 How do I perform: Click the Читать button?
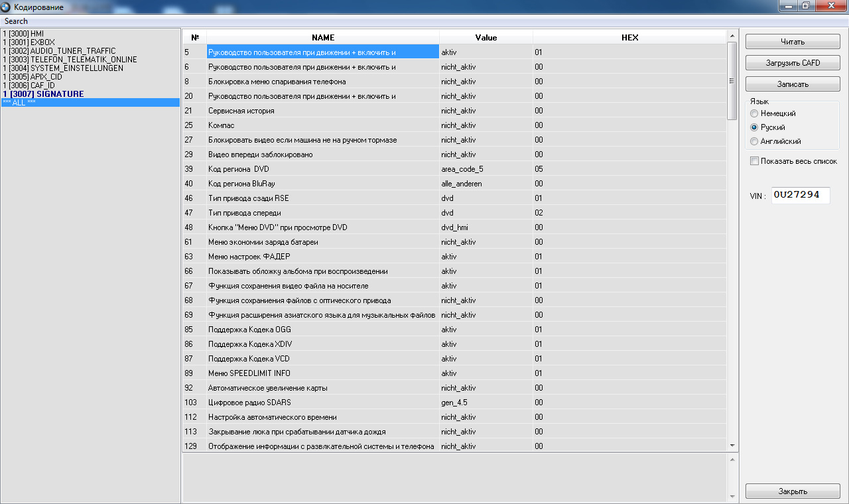click(x=793, y=42)
